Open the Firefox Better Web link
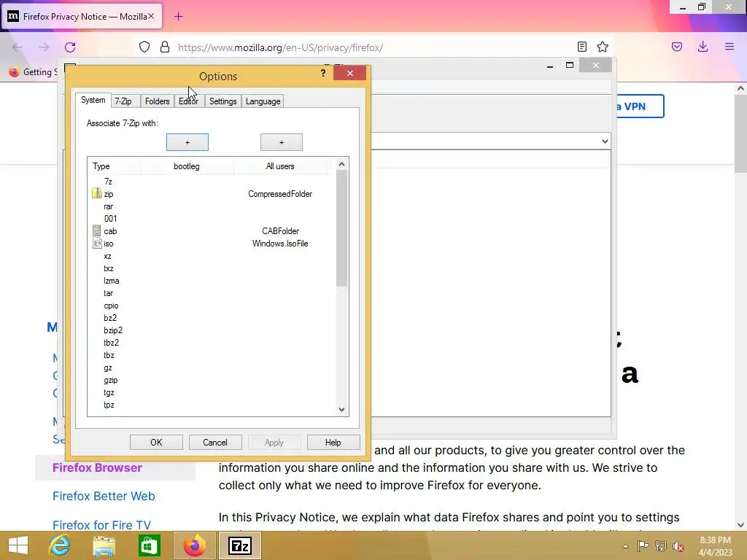Viewport: 747px width, 560px height. pyautogui.click(x=104, y=496)
